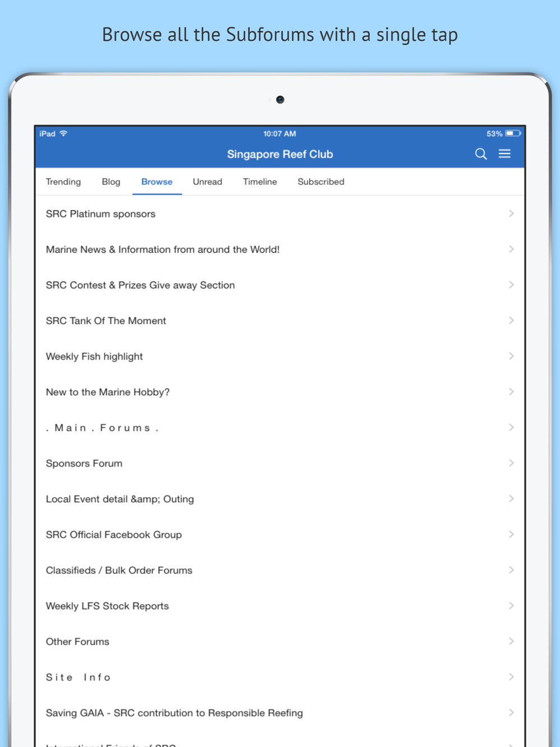Image resolution: width=560 pixels, height=747 pixels.
Task: Tap the Wi-Fi icon in status bar
Action: point(63,133)
